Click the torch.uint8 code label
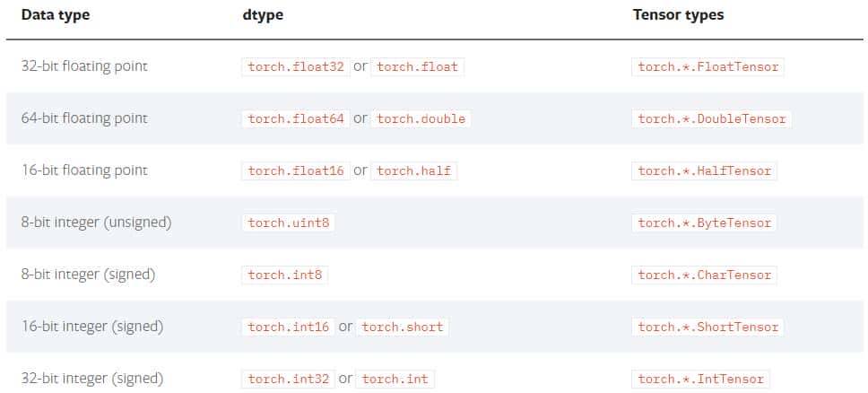This screenshot has height=393, width=868. (288, 223)
